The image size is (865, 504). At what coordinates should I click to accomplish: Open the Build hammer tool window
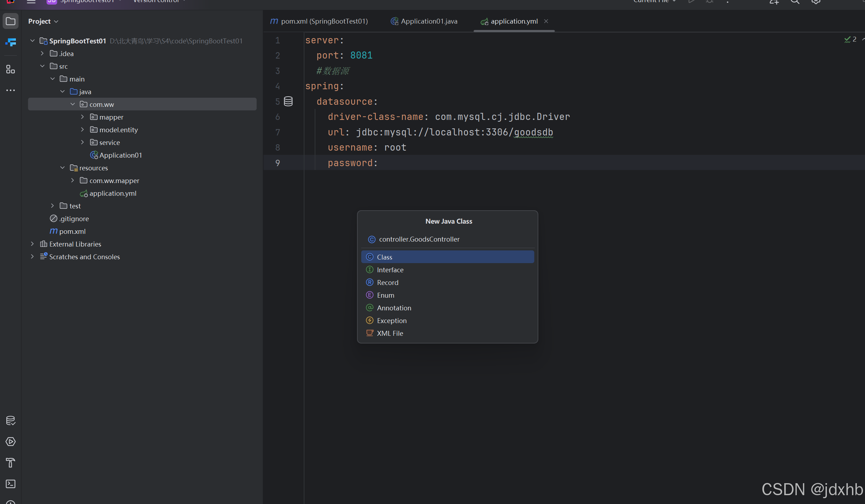tap(11, 463)
